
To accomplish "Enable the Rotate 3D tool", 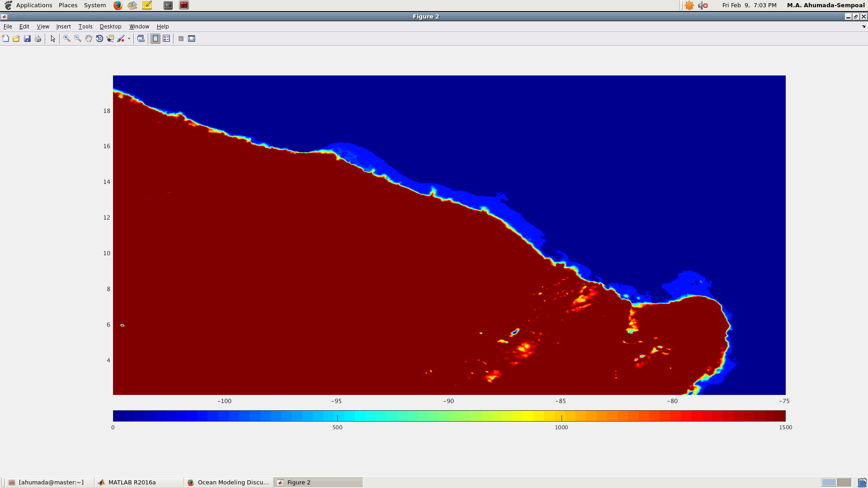I will coord(99,39).
